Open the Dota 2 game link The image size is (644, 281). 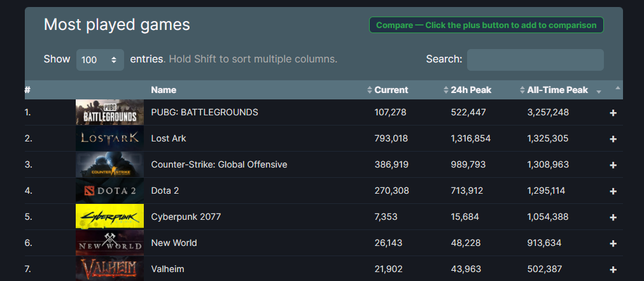165,191
